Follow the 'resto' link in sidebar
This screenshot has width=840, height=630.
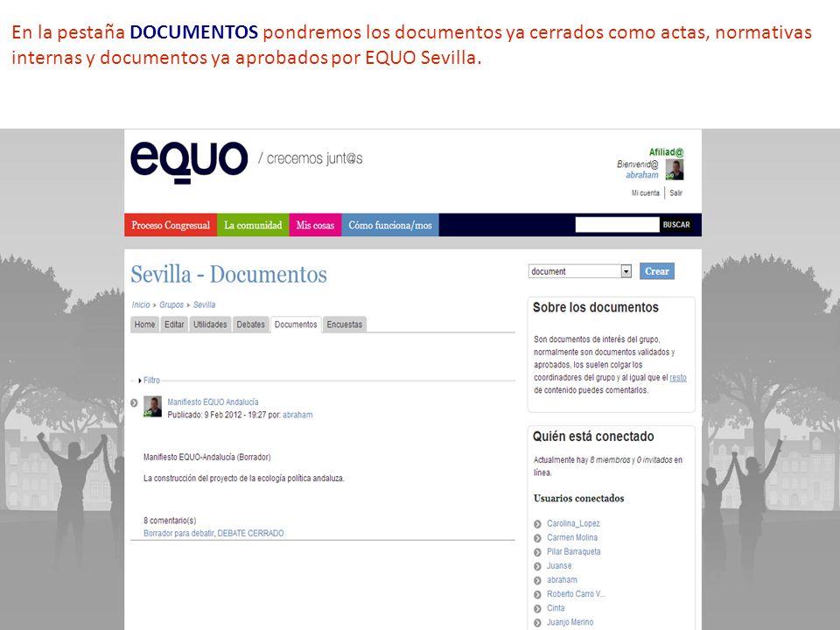pyautogui.click(x=677, y=378)
